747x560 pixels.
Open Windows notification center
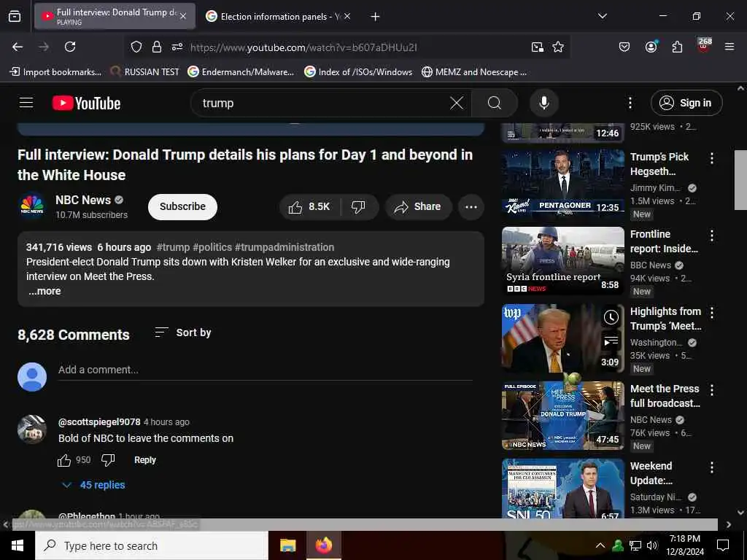tap(723, 545)
